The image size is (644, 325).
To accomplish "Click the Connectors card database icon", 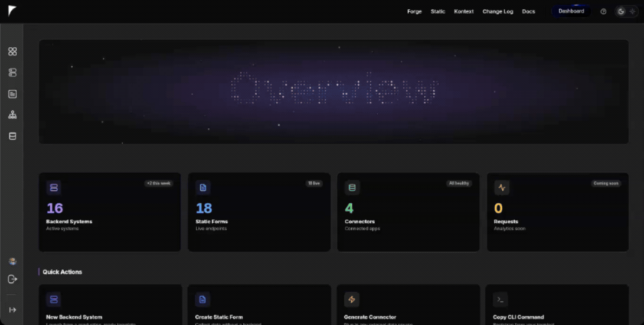I will point(352,187).
